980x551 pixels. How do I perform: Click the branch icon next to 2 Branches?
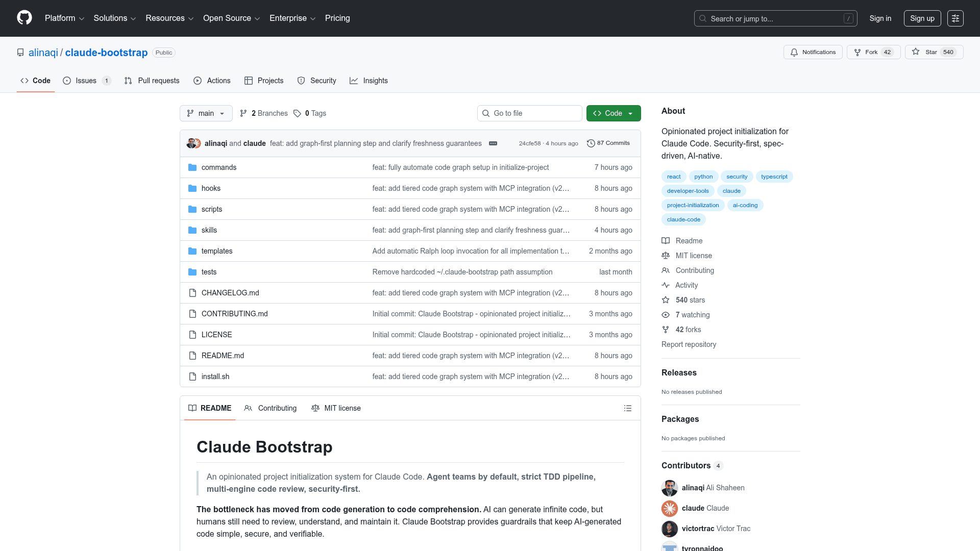pos(243,113)
